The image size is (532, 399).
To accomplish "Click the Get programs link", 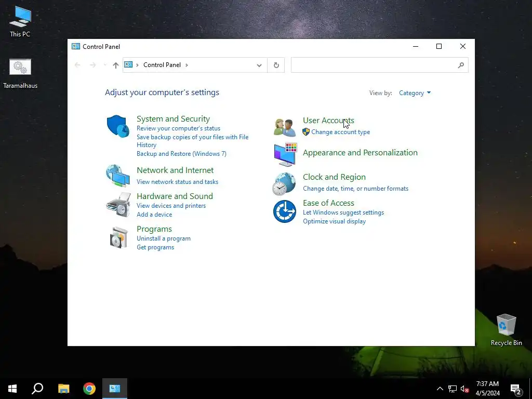I will pyautogui.click(x=155, y=247).
